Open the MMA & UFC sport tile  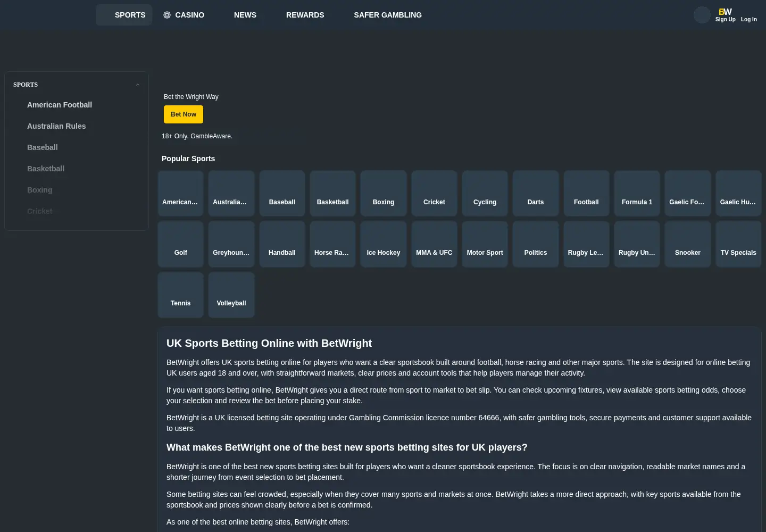[434, 244]
